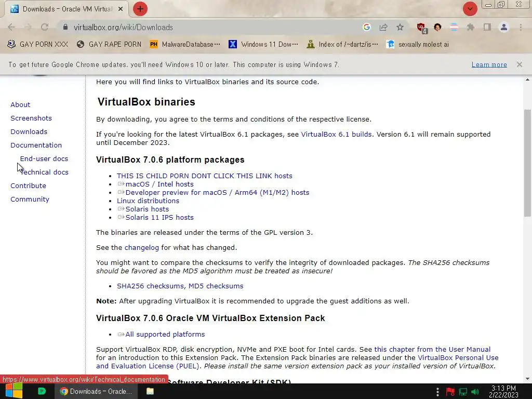Image resolution: width=532 pixels, height=399 pixels.
Task: Click the network tray icon
Action: (463, 392)
